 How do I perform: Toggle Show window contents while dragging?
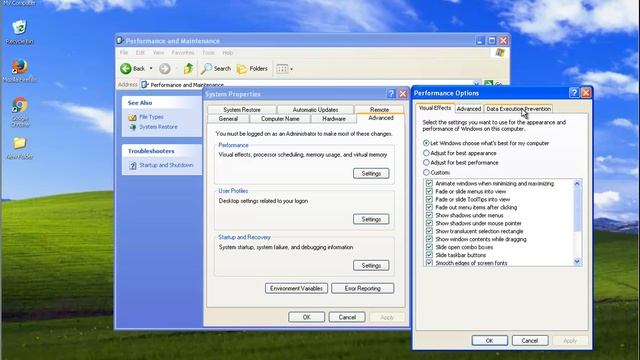[429, 239]
